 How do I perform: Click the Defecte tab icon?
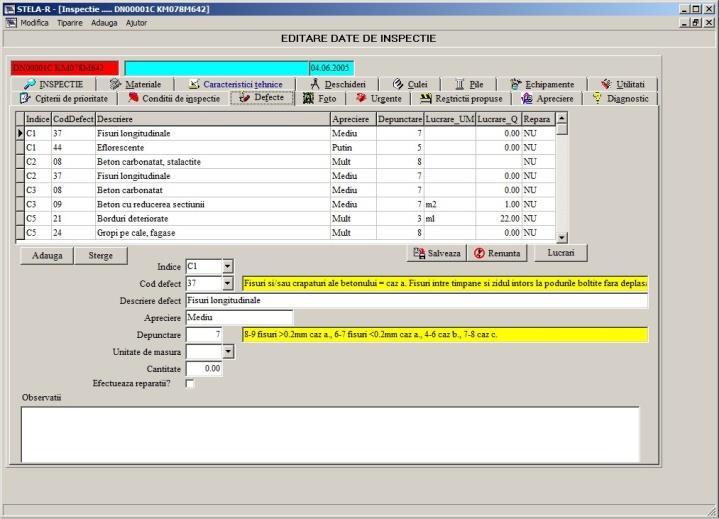245,98
